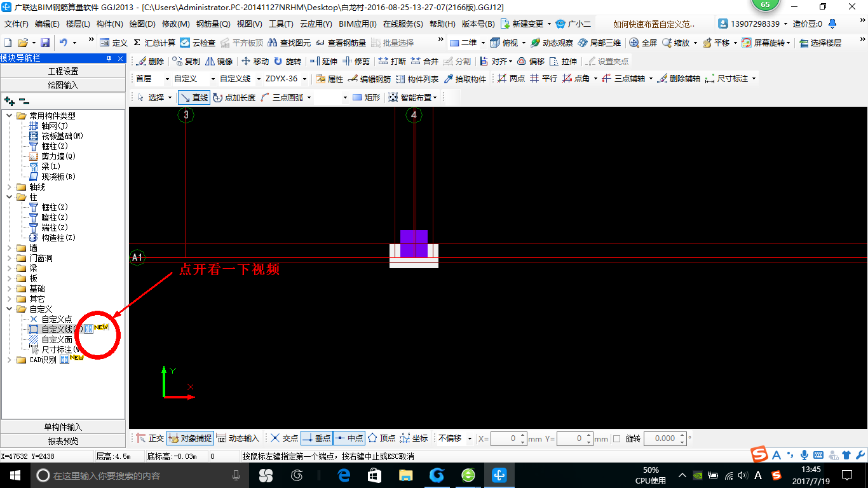Click the 工程设置 panel button
Viewport: 868px width, 488px height.
coord(63,71)
